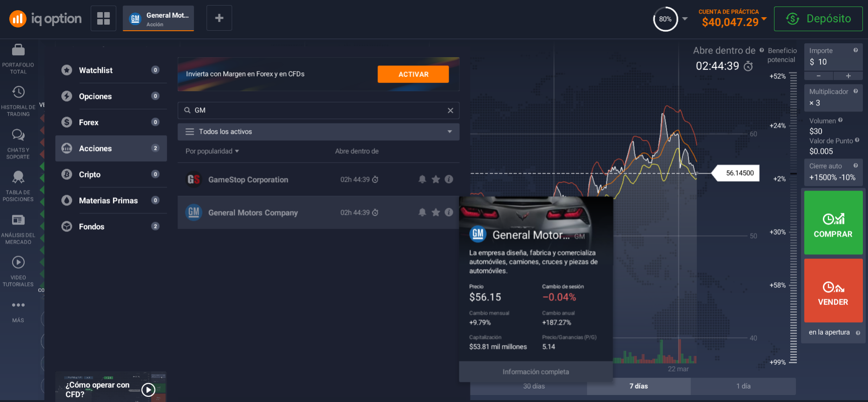Show info icon for General Motors Company
This screenshot has width=868, height=402.
click(x=449, y=212)
